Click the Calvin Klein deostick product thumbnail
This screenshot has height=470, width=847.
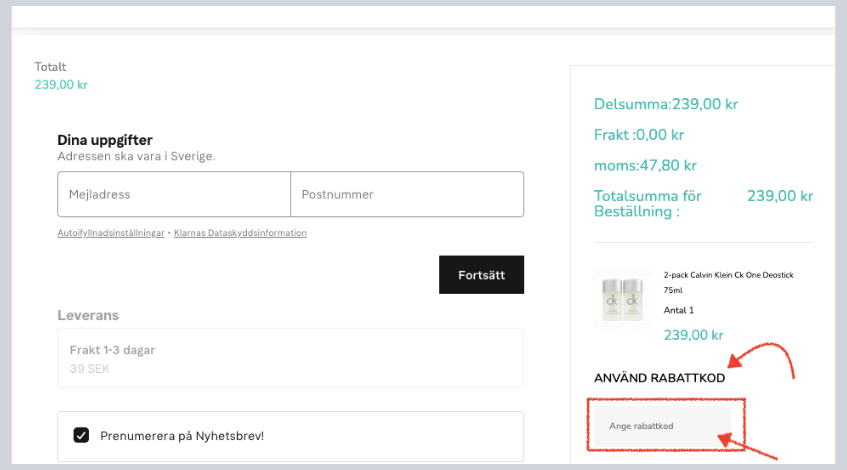pos(624,298)
